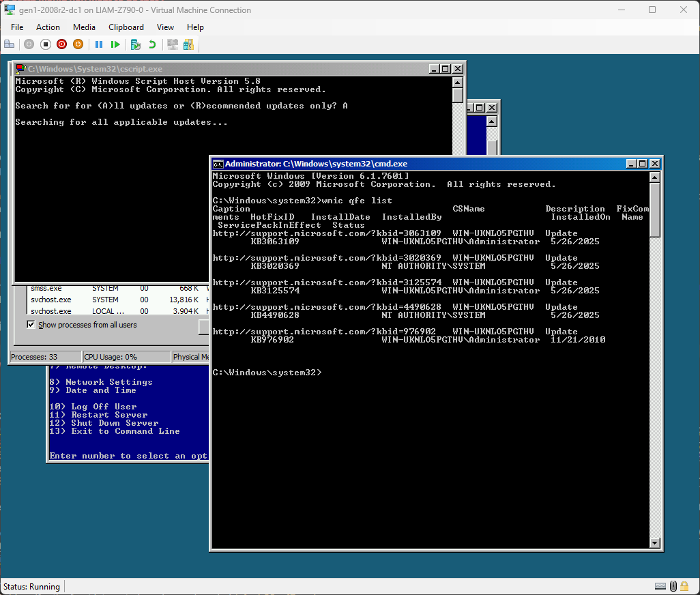This screenshot has width=700, height=595.
Task: Click cscript.exe scrollbar up arrow
Action: pyautogui.click(x=457, y=82)
